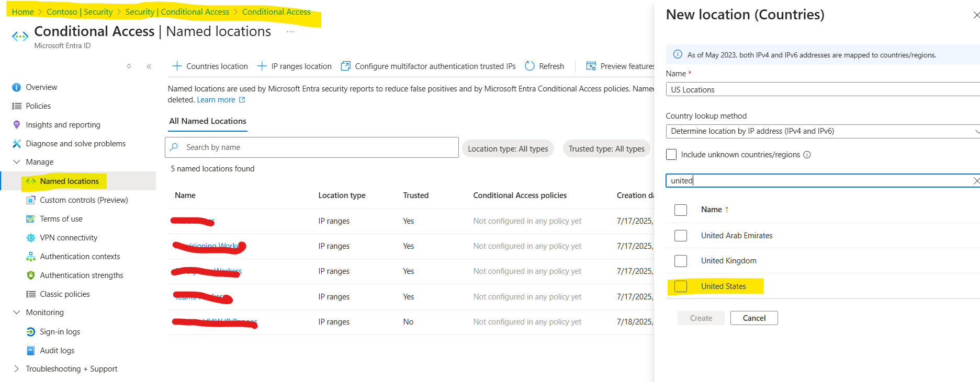The width and height of the screenshot is (980, 382).
Task: Click the Search by name field
Action: [x=312, y=147]
